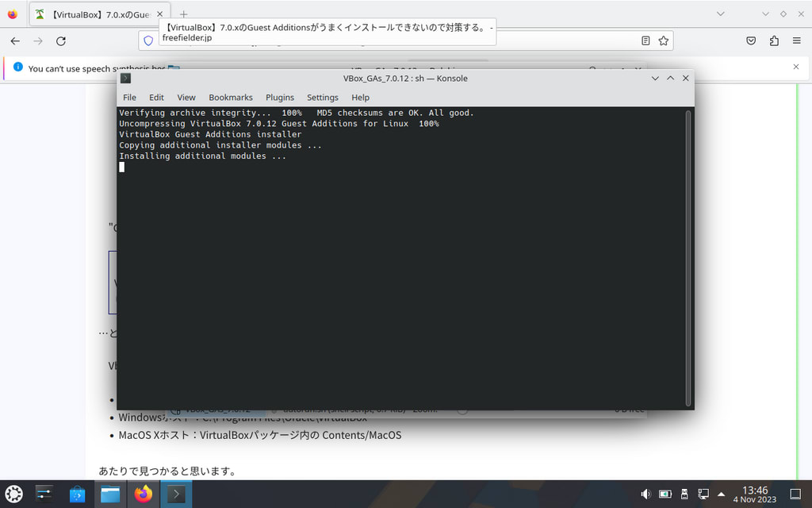Dismiss the speech synthesis notification bar
The width and height of the screenshot is (812, 508).
pos(796,67)
